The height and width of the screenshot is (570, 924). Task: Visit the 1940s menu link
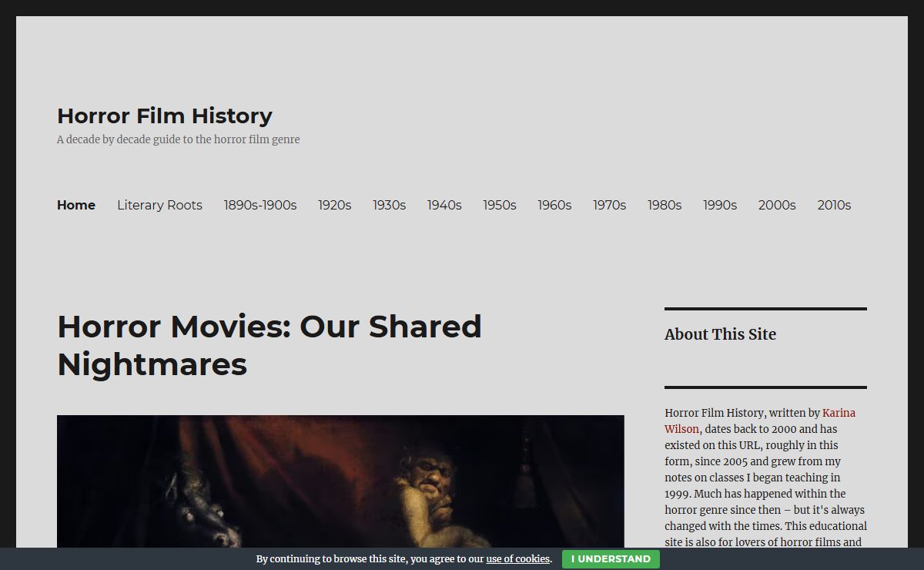point(444,205)
